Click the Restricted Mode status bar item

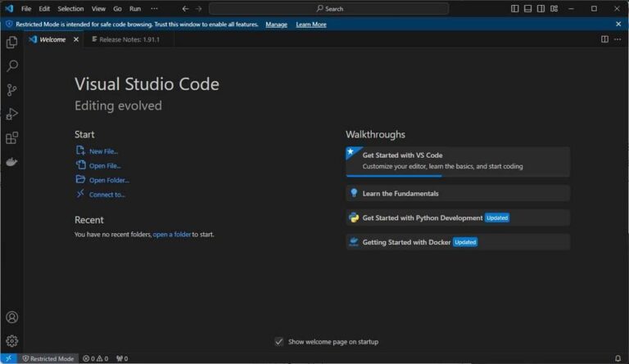coord(48,358)
